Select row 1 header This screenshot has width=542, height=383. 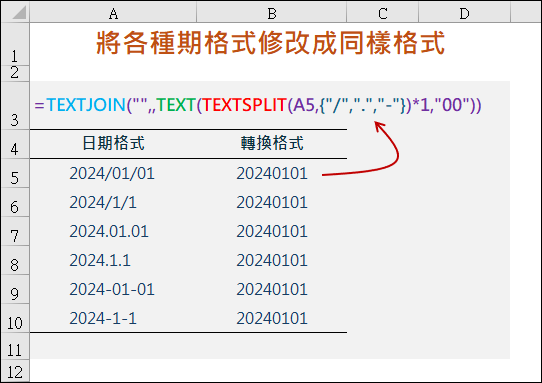(x=15, y=44)
